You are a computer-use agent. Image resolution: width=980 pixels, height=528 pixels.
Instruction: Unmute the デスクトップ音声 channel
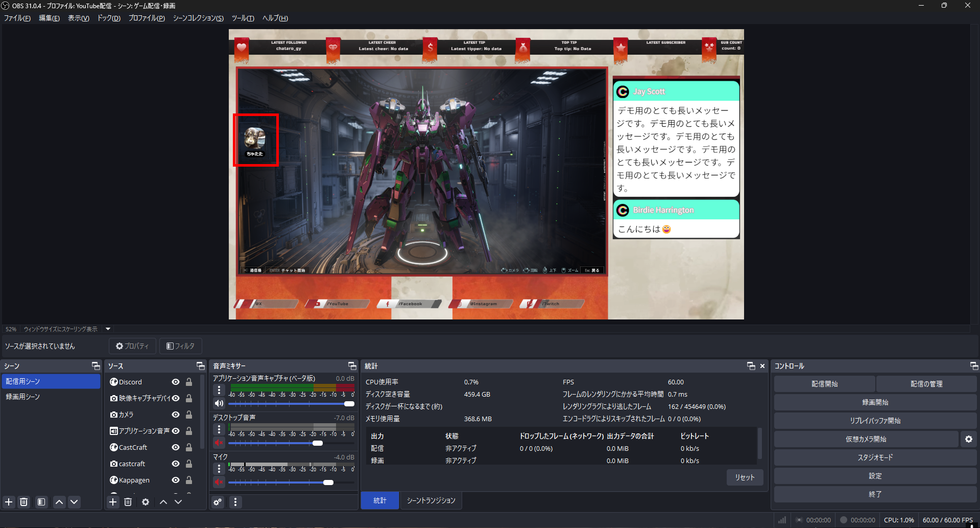coord(219,443)
